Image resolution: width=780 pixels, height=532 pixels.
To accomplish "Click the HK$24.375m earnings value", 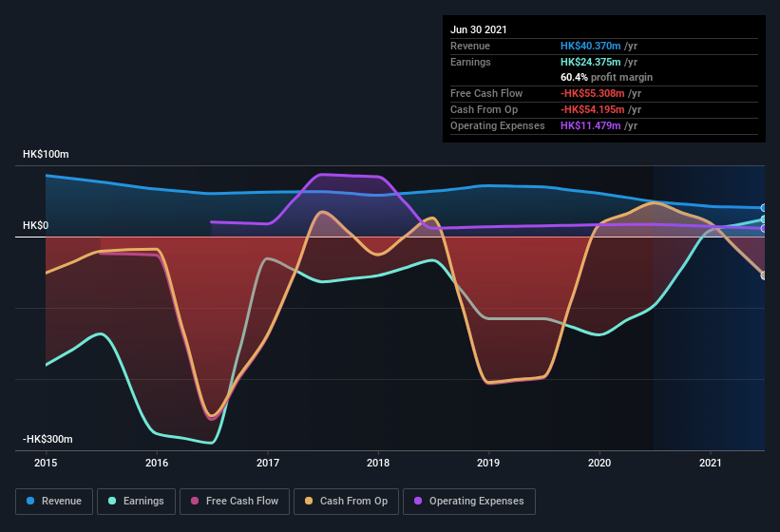I will (591, 62).
